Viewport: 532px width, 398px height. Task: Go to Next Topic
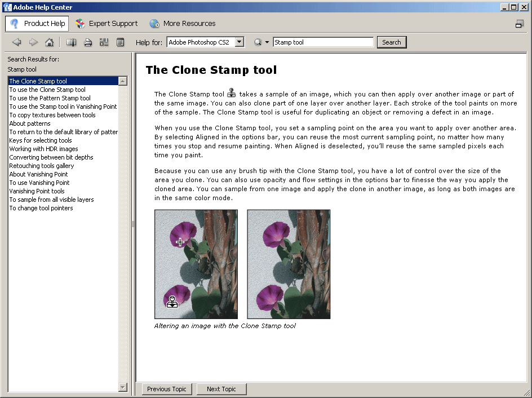click(x=221, y=389)
